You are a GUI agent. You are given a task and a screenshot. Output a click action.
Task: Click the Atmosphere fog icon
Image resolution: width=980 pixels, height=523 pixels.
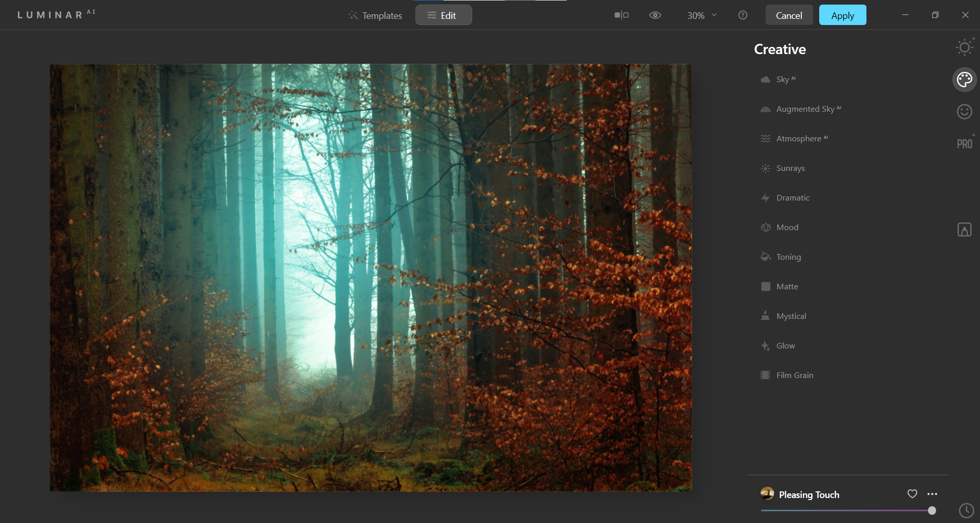(765, 139)
